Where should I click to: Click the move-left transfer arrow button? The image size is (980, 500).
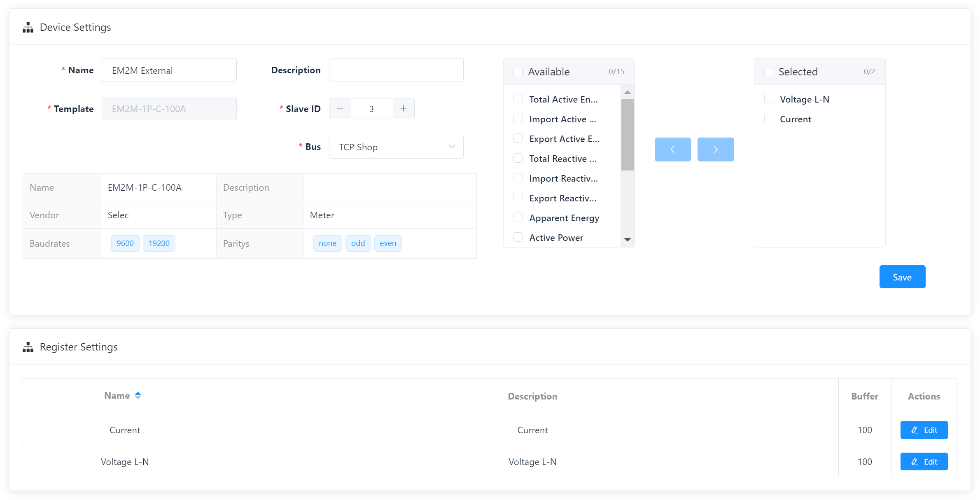coord(672,150)
